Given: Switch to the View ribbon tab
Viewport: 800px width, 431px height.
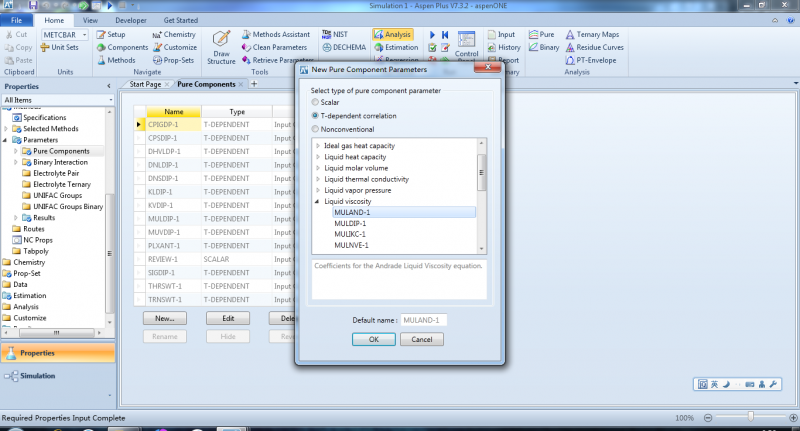Looking at the screenshot, I should click(90, 20).
